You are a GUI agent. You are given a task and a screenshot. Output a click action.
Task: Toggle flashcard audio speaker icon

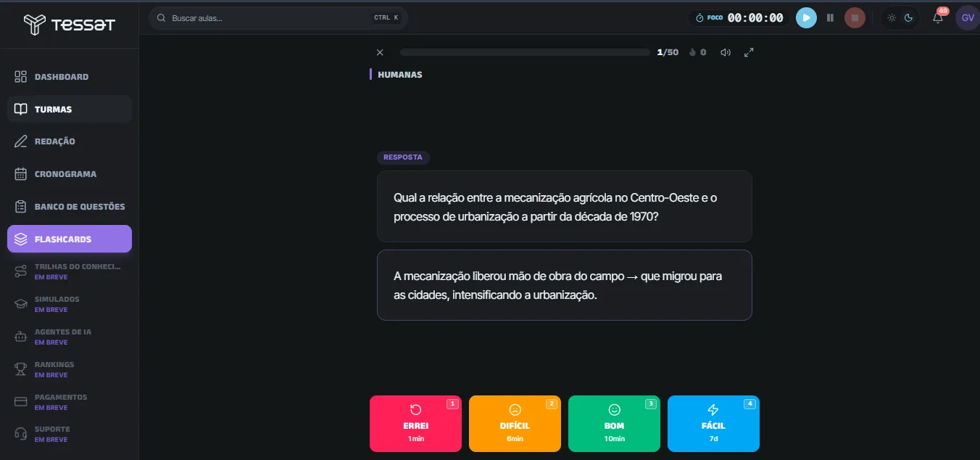725,52
